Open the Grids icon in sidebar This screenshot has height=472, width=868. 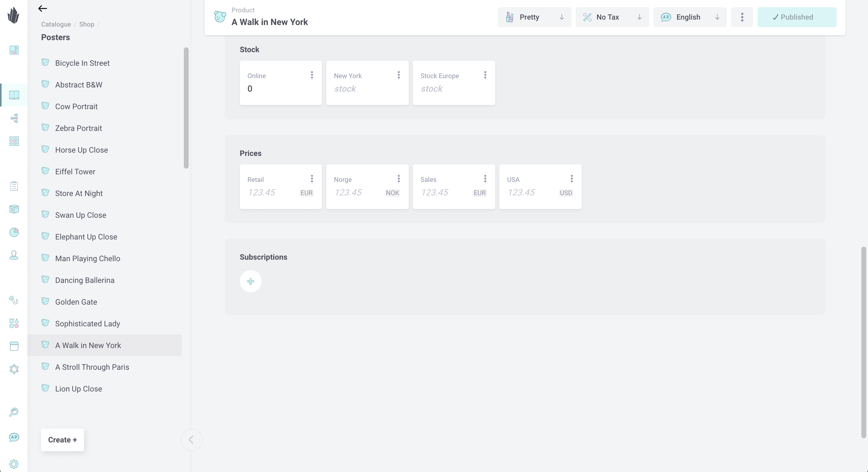pos(14,141)
